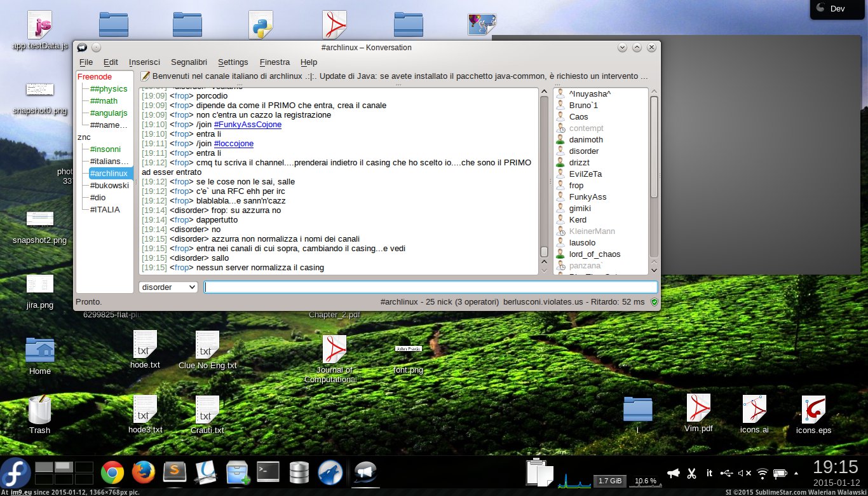Toggle the round on-all-desktops title bar button

coord(96,47)
